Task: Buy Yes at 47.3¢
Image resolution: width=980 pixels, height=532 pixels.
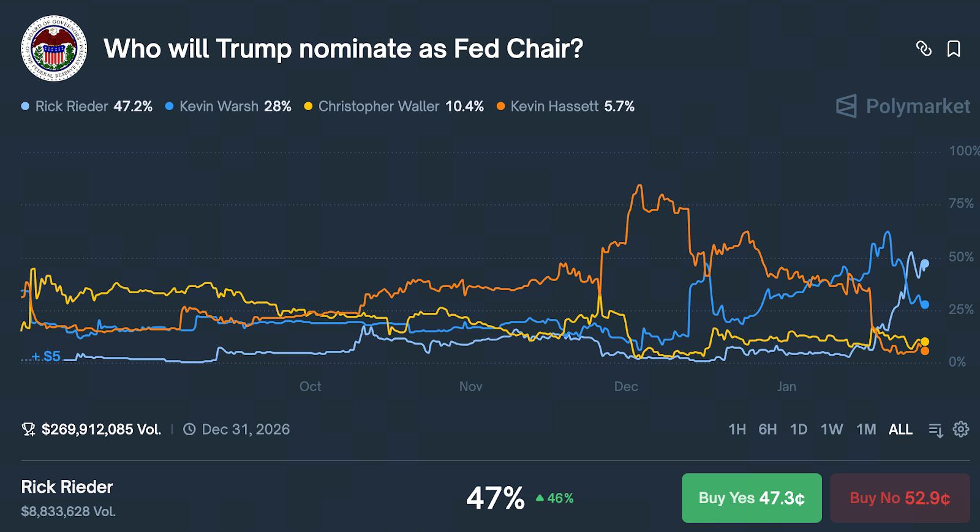Action: 752,498
